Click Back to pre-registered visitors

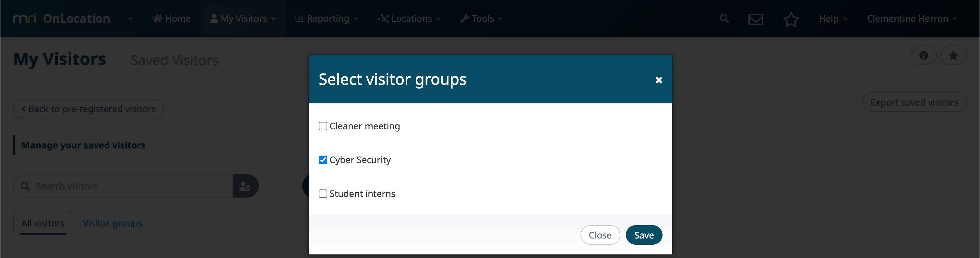point(88,109)
